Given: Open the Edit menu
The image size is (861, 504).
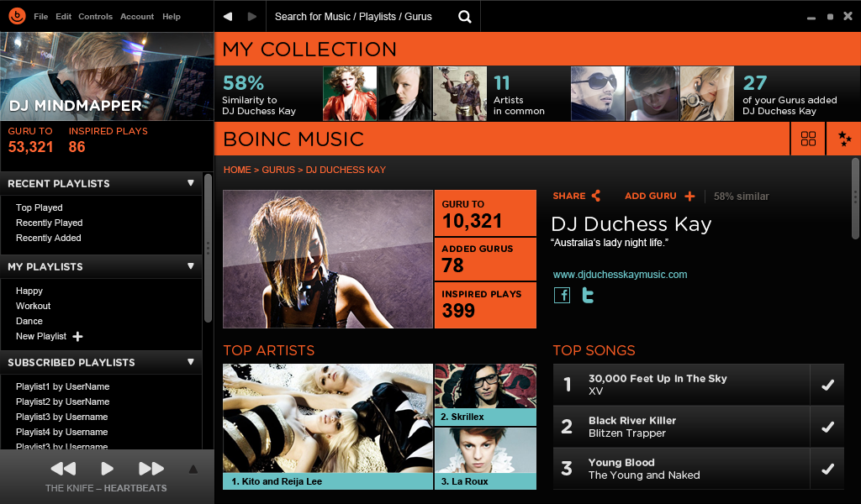Looking at the screenshot, I should tap(63, 17).
